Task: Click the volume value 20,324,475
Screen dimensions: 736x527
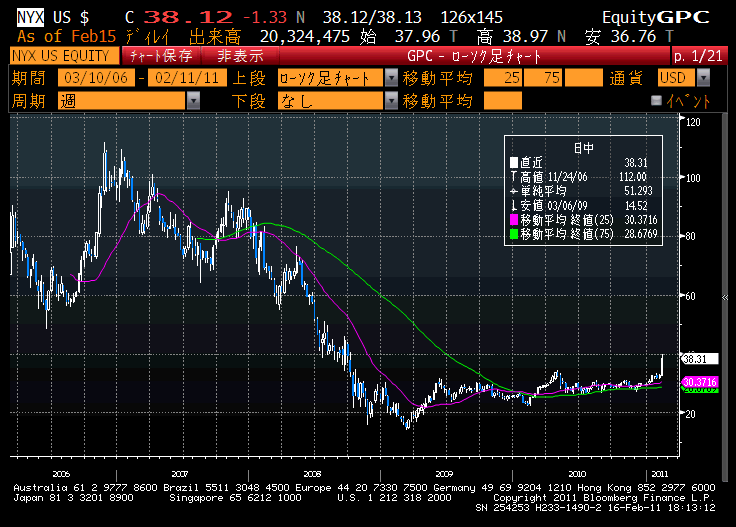Action: (305, 36)
